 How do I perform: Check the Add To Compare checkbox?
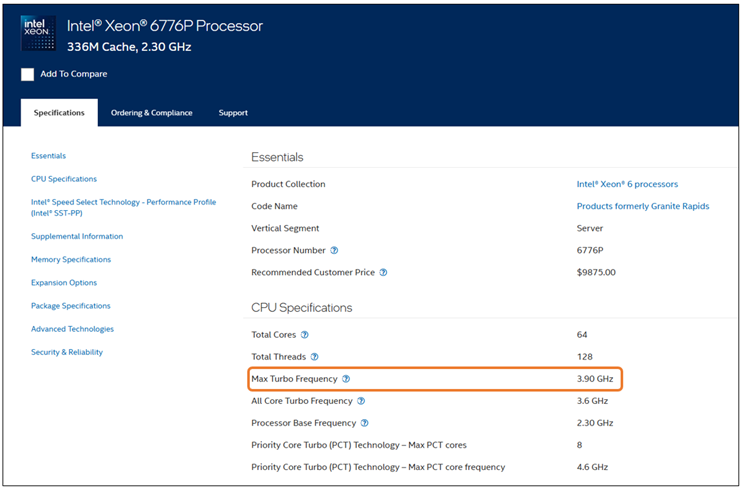(x=28, y=74)
